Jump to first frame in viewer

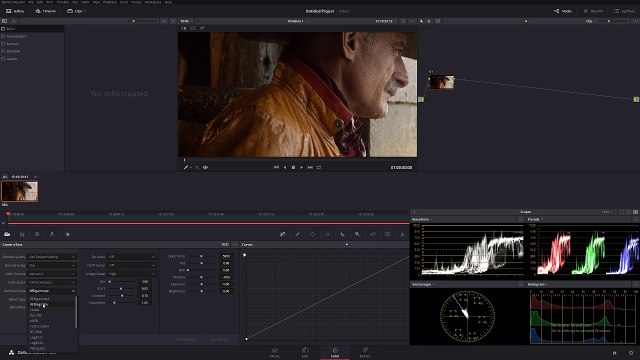tap(276, 167)
